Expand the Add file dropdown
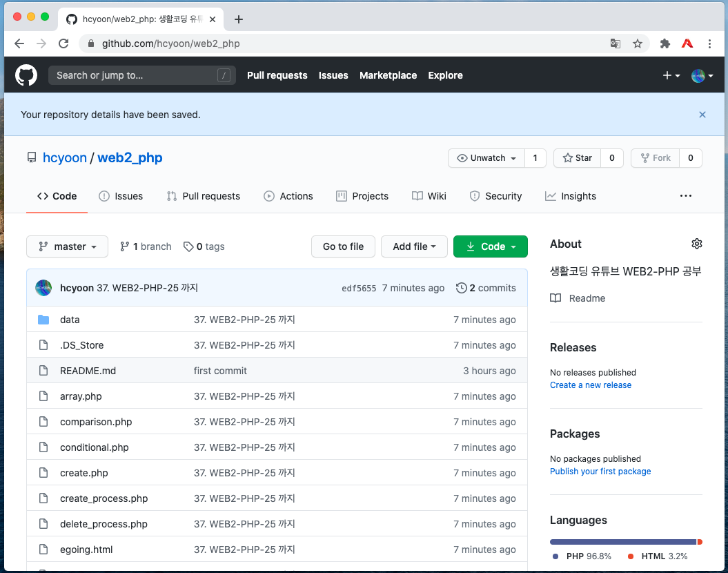The height and width of the screenshot is (573, 728). (414, 246)
